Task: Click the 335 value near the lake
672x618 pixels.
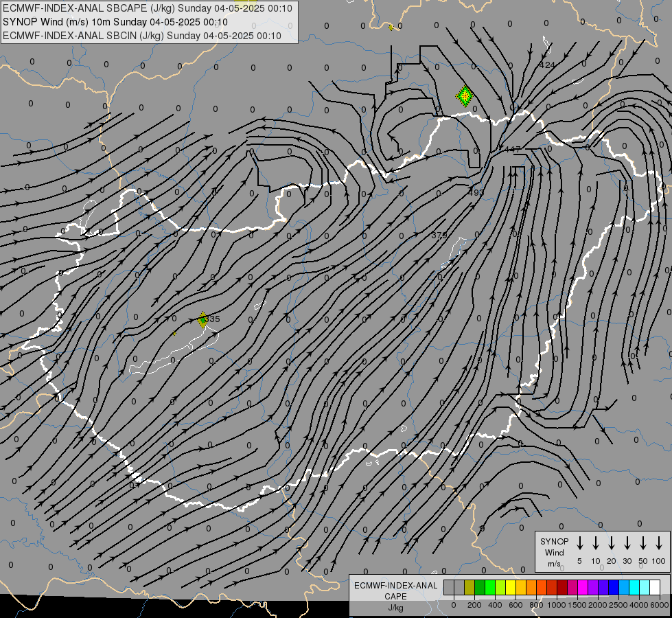Action: (212, 319)
